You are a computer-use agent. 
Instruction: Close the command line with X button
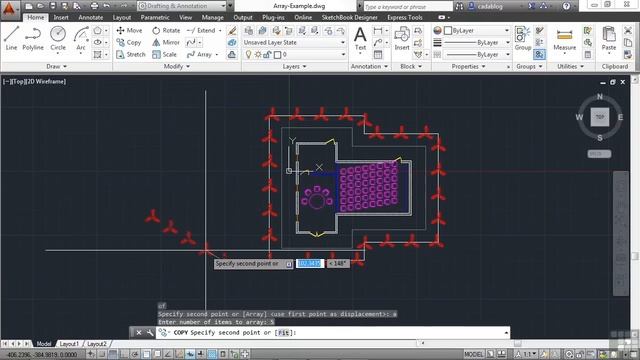139,333
